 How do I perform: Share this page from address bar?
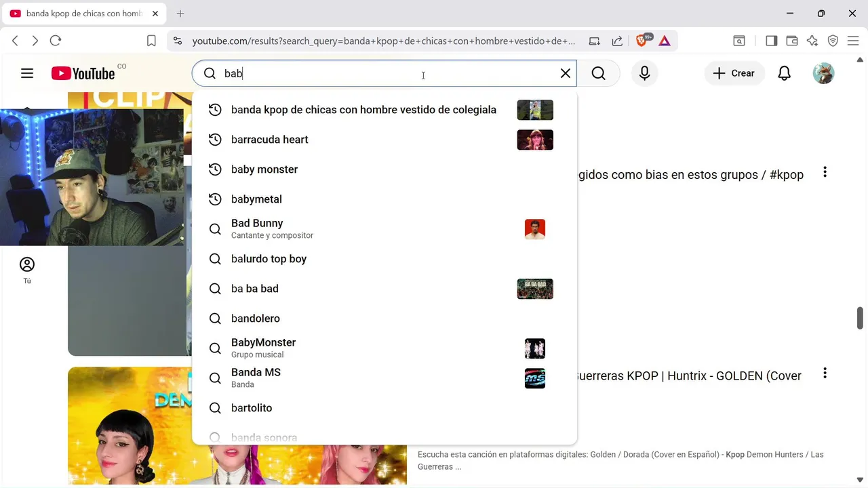point(617,41)
